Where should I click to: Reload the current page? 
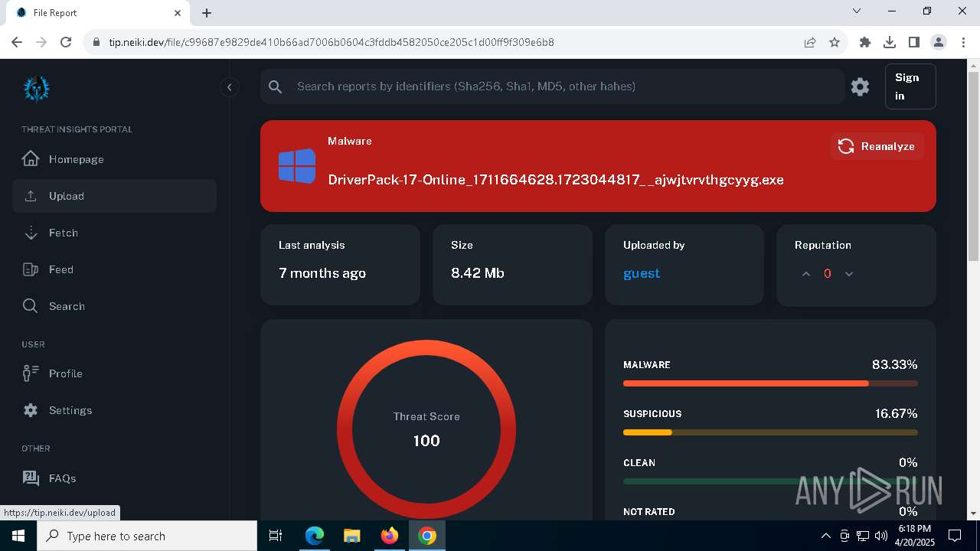click(66, 42)
